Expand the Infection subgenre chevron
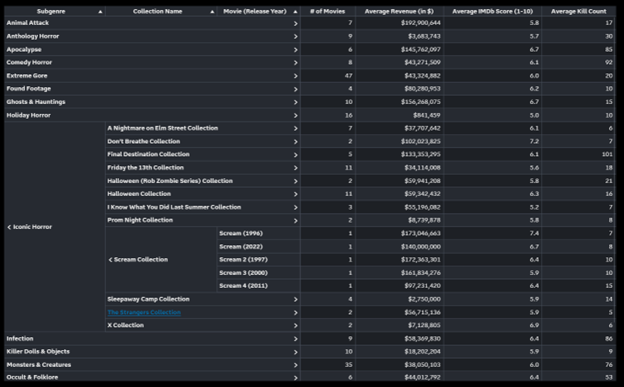The height and width of the screenshot is (387, 624). coord(295,339)
